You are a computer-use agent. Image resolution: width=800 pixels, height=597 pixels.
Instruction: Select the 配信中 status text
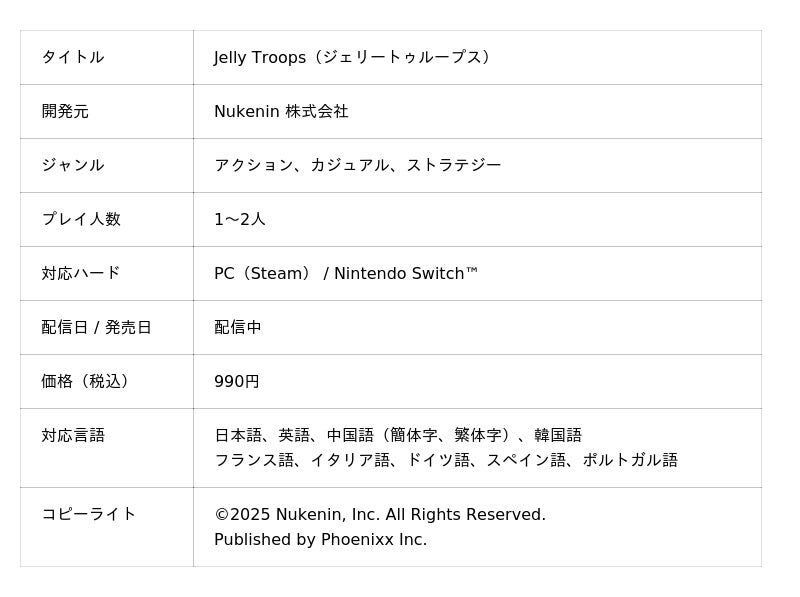coord(238,327)
